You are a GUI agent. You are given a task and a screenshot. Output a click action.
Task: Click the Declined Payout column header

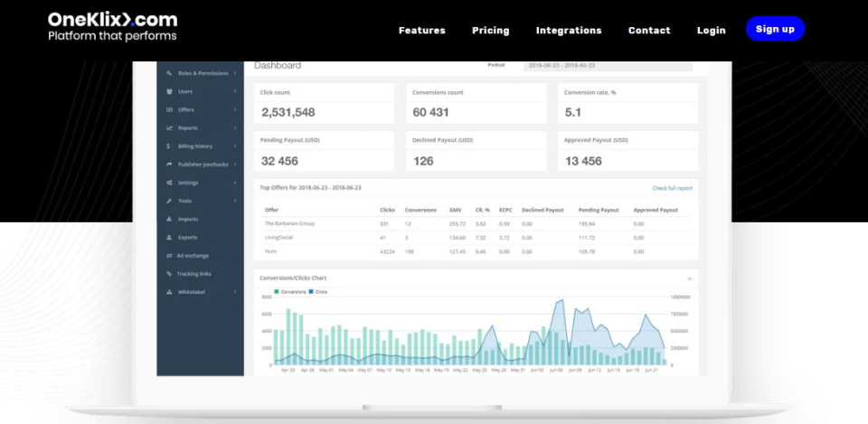point(542,211)
